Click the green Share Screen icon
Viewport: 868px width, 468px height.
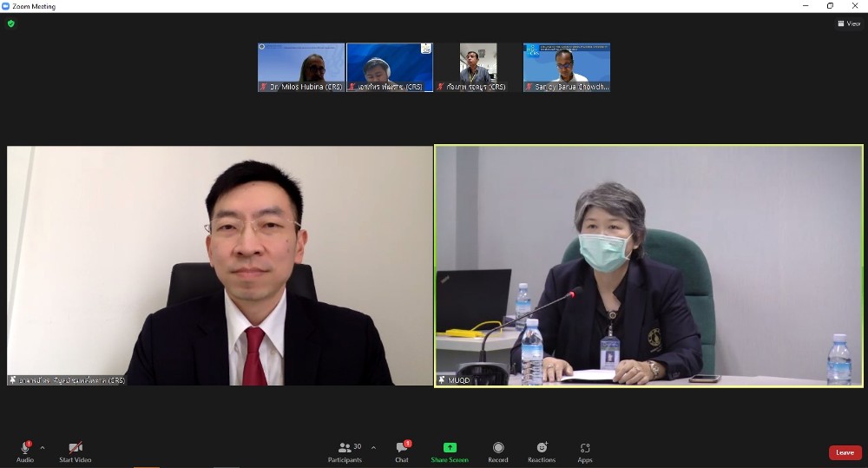450,448
